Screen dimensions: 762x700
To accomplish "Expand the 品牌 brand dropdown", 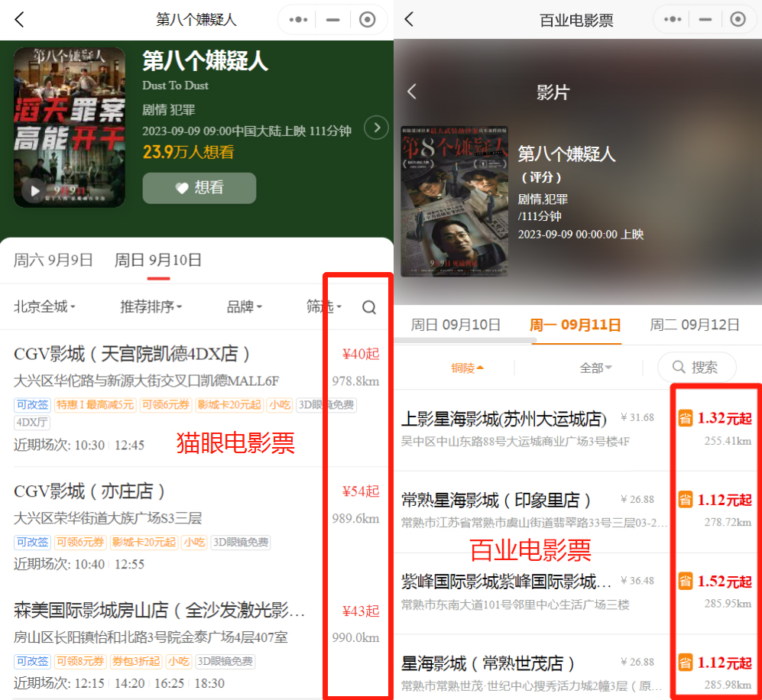I will (244, 306).
